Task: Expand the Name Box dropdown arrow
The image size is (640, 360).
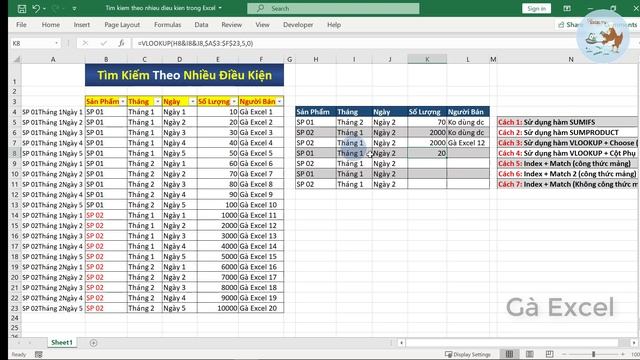Action: pyautogui.click(x=56, y=43)
